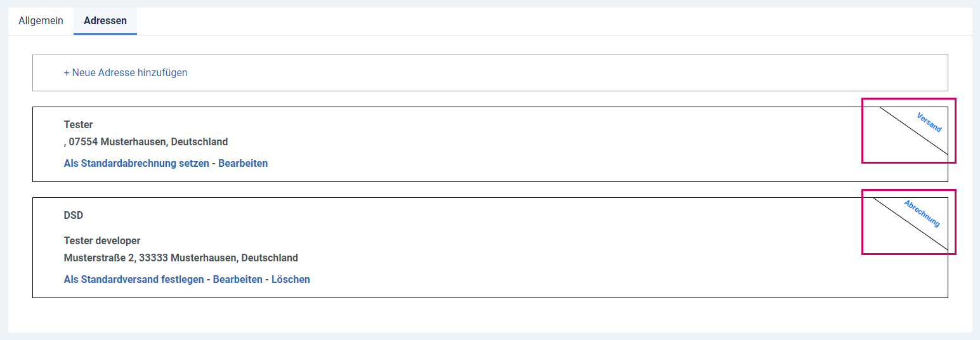The height and width of the screenshot is (340, 980).
Task: Open Bearbeiten for the DSD address
Action: 238,279
